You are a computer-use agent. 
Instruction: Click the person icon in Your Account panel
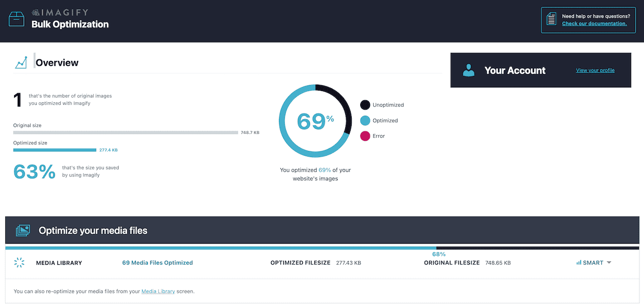(x=468, y=70)
